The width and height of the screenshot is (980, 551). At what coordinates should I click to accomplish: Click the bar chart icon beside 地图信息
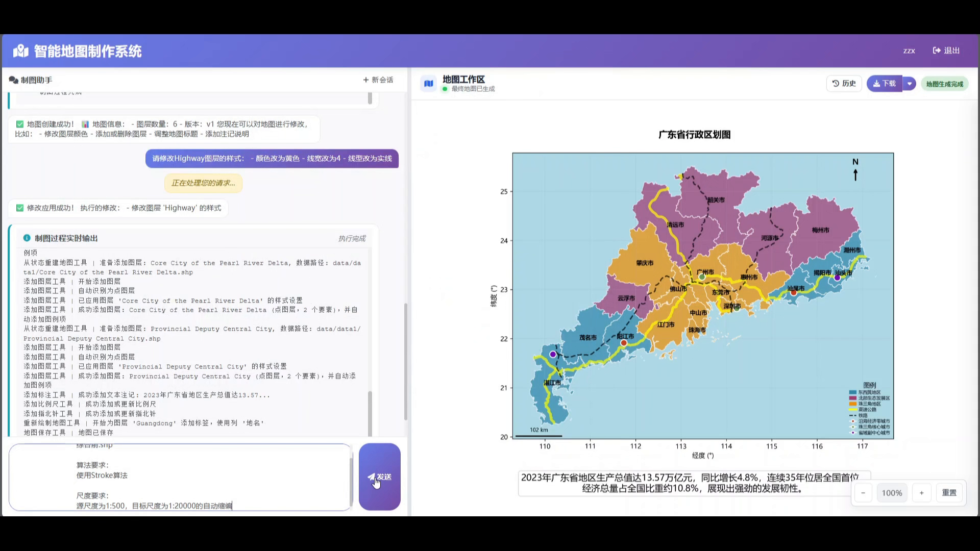[x=85, y=124]
